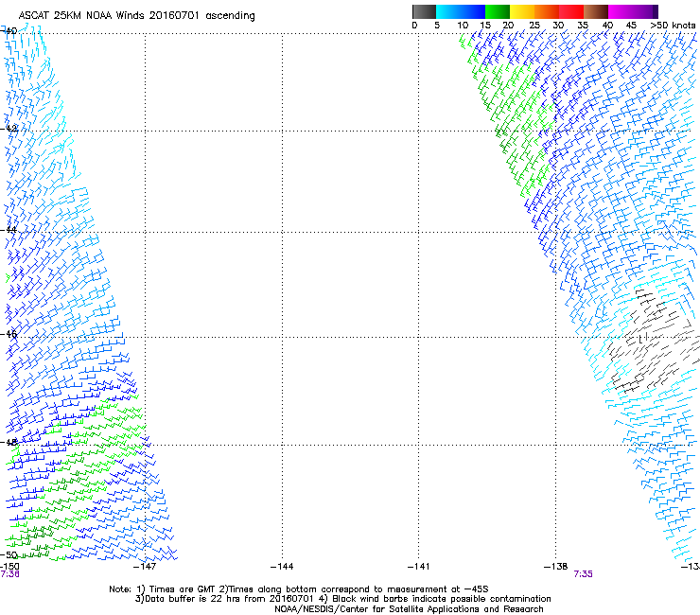Click the NOAA/NESDIS credit line
Viewport: 700px width, 615px height.
point(409,609)
